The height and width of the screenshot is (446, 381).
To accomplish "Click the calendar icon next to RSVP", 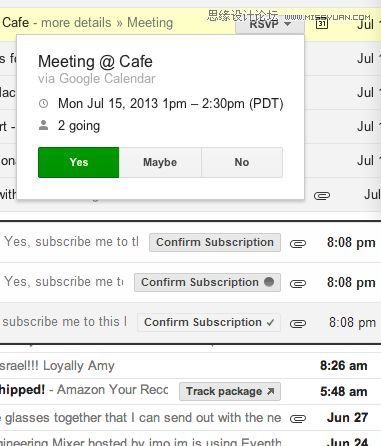I will pyautogui.click(x=321, y=24).
